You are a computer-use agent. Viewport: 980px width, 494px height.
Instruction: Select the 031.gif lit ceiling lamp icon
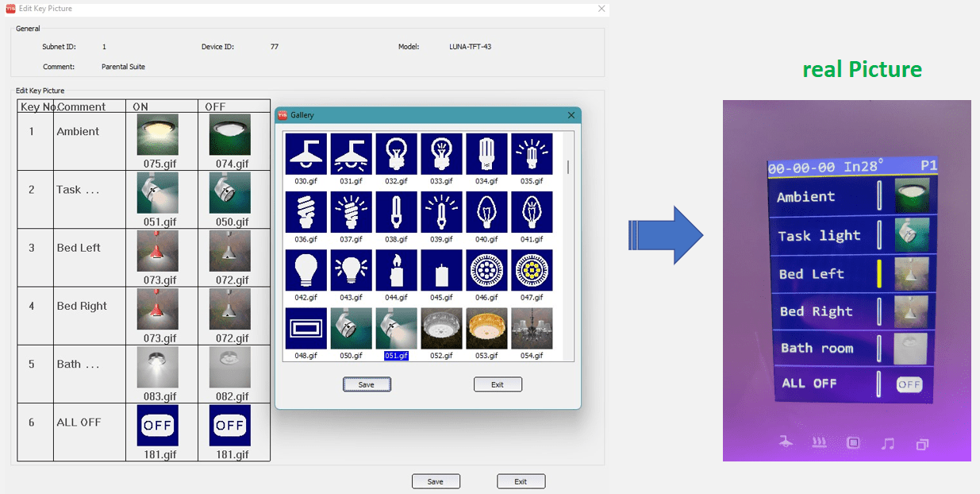tap(351, 153)
